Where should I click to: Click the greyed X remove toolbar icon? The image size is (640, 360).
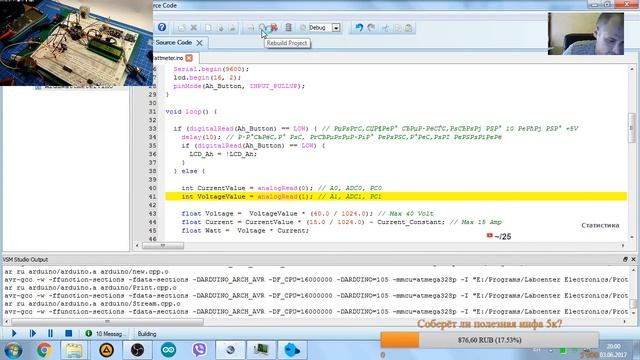194,28
